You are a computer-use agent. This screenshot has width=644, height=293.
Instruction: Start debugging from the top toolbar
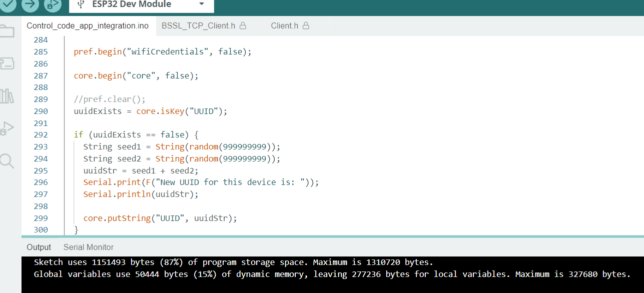coord(52,4)
